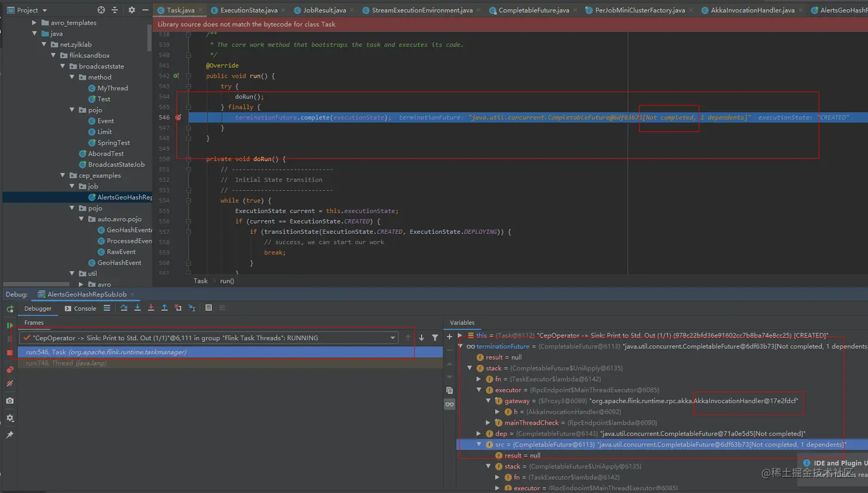
Task: Click the thread dump camera icon
Action: (10, 400)
